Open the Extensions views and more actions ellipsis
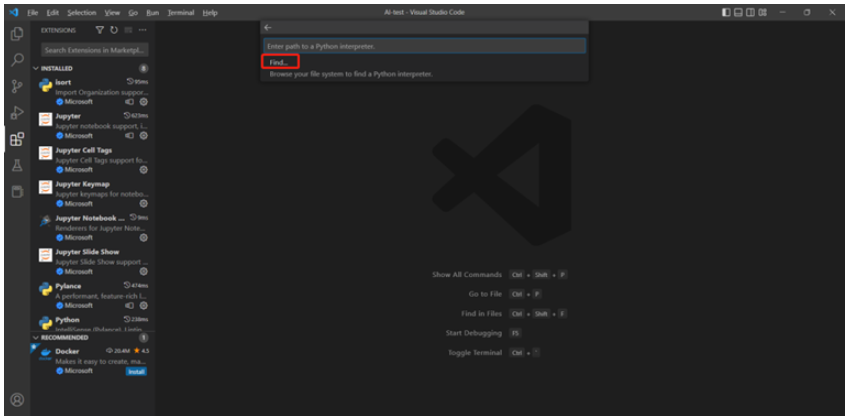The height and width of the screenshot is (416, 850). [x=143, y=30]
